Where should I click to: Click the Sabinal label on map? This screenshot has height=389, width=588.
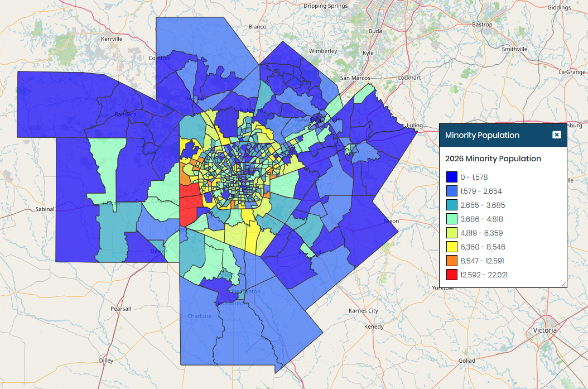tap(45, 209)
